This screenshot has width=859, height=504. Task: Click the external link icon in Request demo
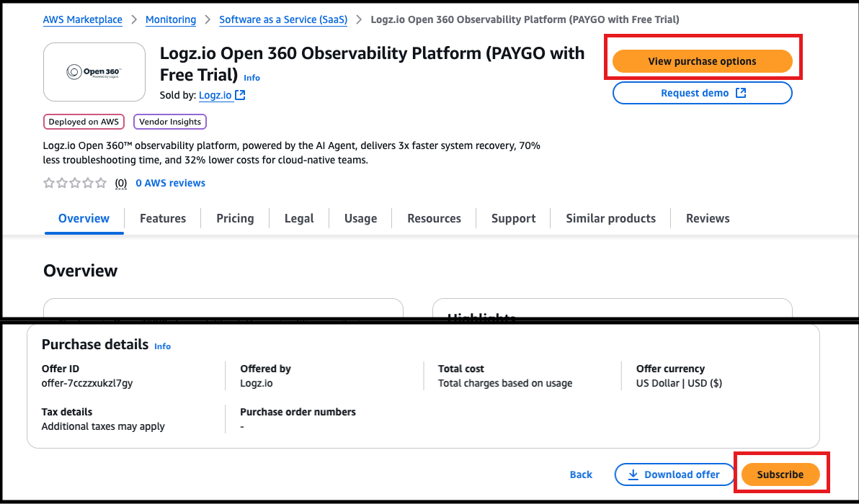click(741, 93)
